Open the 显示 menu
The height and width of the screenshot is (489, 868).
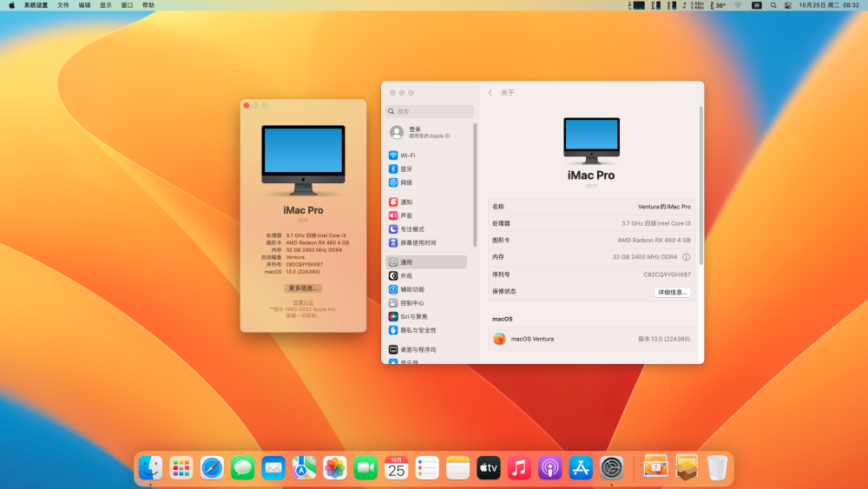[x=106, y=5]
